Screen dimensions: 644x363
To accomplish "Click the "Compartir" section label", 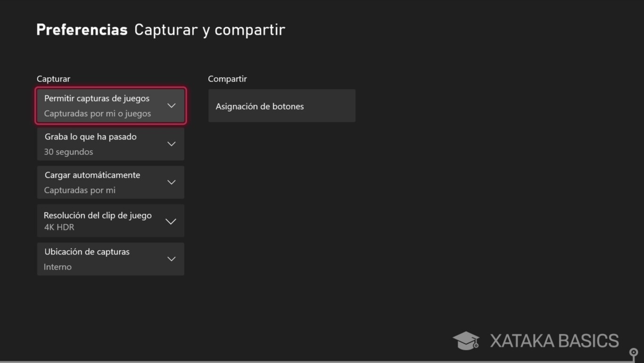I will point(227,78).
